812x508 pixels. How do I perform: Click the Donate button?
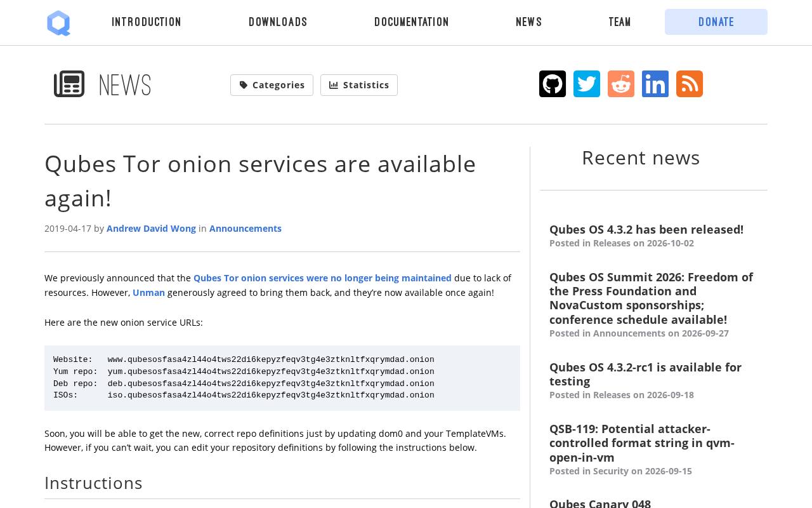pos(716,22)
